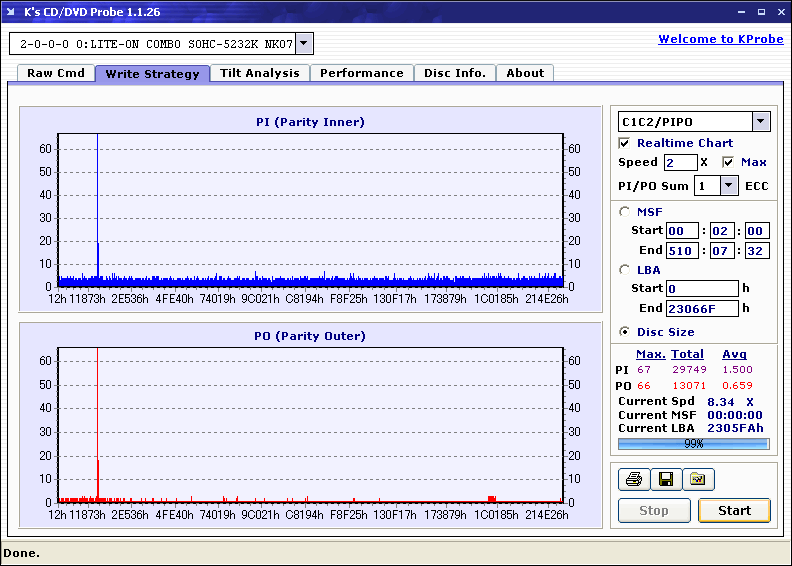Click the KProbe title bar app icon
Screen dimensions: 792x566
coord(12,12)
